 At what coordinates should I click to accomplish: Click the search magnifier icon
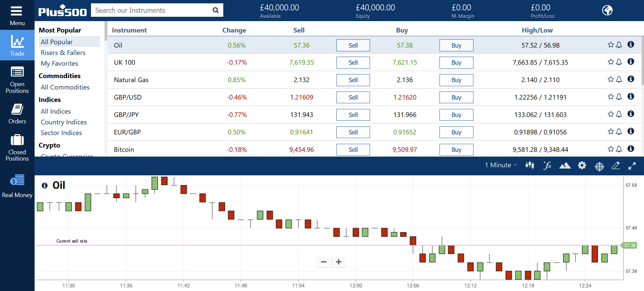click(216, 10)
